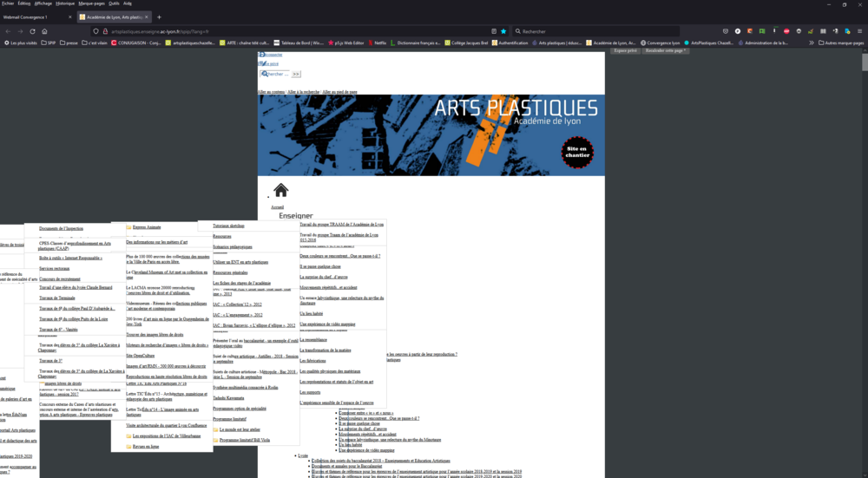Screen dimensions: 868x478
Task: Open the Affichage menu
Action: [43, 3]
